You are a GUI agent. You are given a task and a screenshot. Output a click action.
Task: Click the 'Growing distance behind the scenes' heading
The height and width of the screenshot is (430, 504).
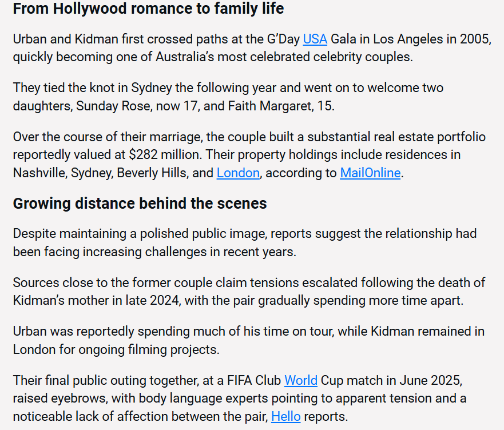coord(140,204)
